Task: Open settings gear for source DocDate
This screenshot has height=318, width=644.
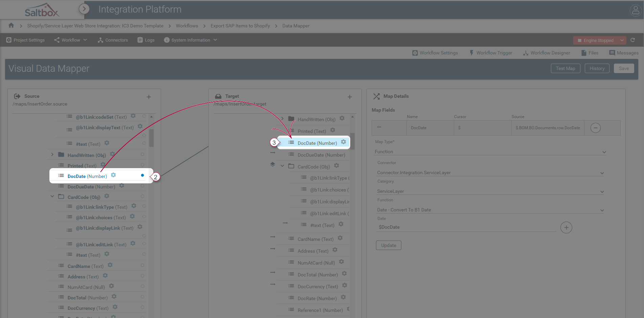Action: [x=113, y=175]
